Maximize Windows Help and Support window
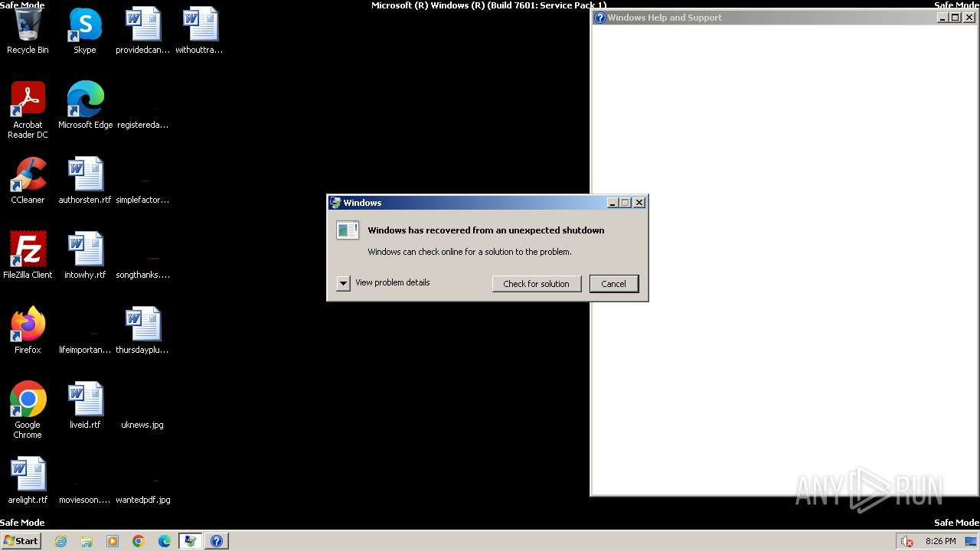This screenshot has height=551, width=980. 955,18
